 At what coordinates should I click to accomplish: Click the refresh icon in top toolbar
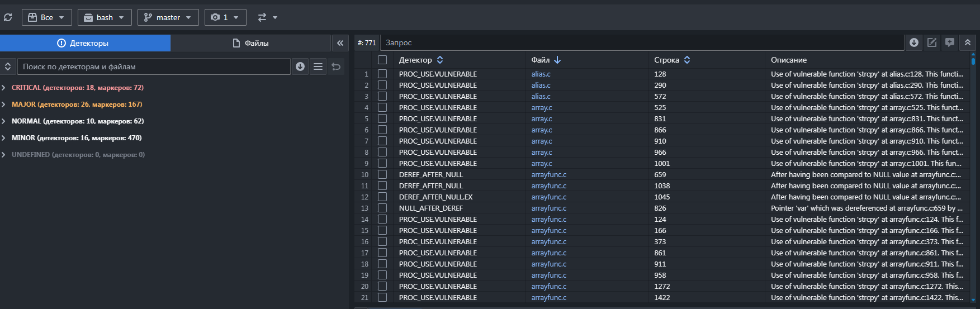pyautogui.click(x=8, y=17)
